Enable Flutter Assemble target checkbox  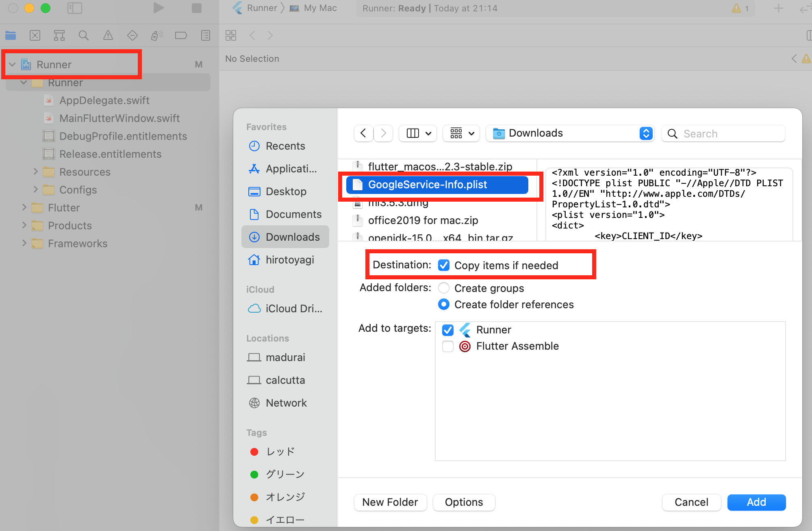[x=448, y=346]
